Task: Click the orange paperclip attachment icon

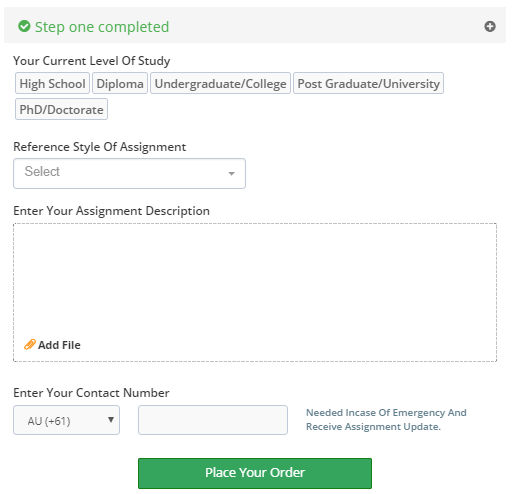Action: [x=30, y=344]
